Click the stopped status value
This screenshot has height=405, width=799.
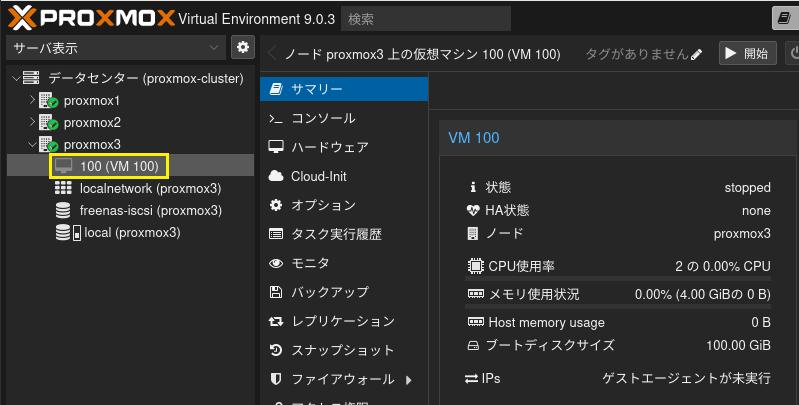point(748,188)
